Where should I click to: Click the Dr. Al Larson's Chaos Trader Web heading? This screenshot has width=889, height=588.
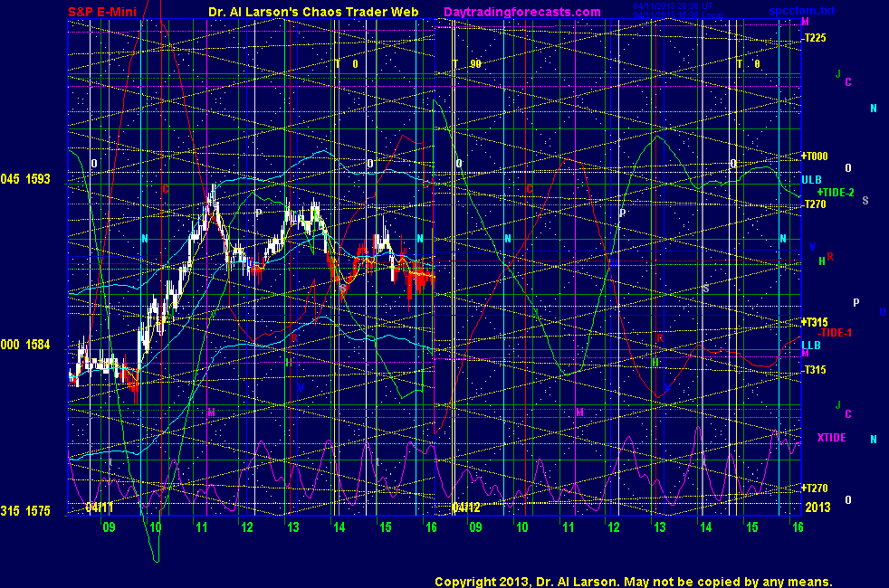313,12
